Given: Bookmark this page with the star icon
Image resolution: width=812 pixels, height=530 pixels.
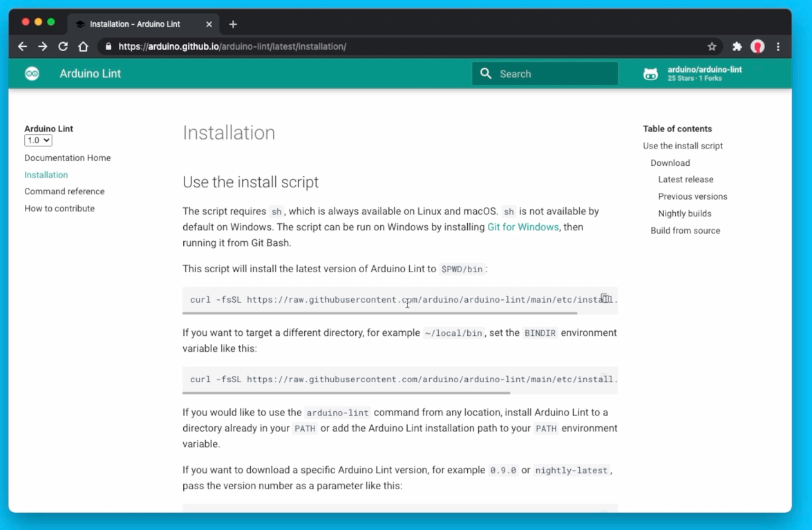Looking at the screenshot, I should click(x=712, y=46).
